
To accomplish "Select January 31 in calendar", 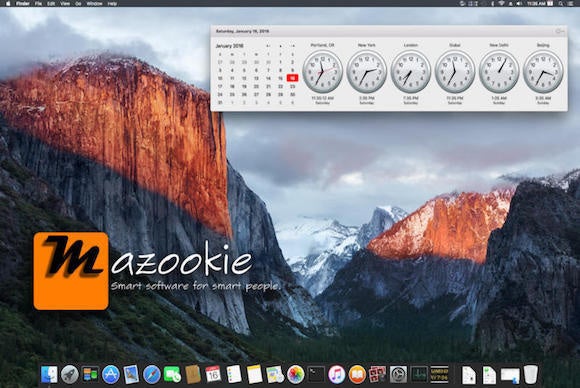I will [x=220, y=102].
